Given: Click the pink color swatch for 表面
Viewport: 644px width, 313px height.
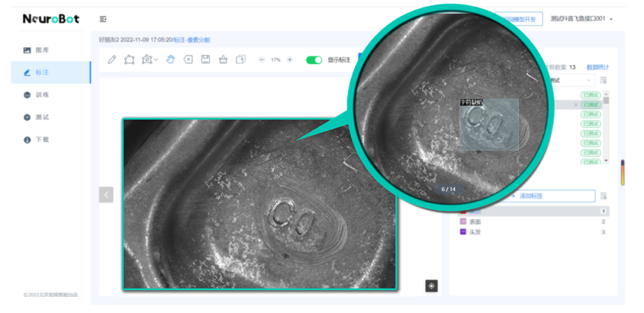Looking at the screenshot, I should pyautogui.click(x=463, y=222).
